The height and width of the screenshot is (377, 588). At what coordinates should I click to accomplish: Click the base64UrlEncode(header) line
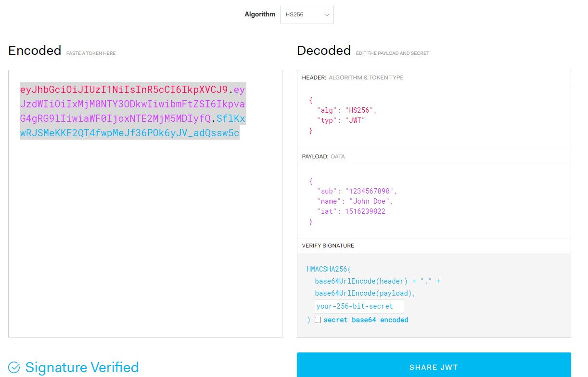click(x=377, y=281)
